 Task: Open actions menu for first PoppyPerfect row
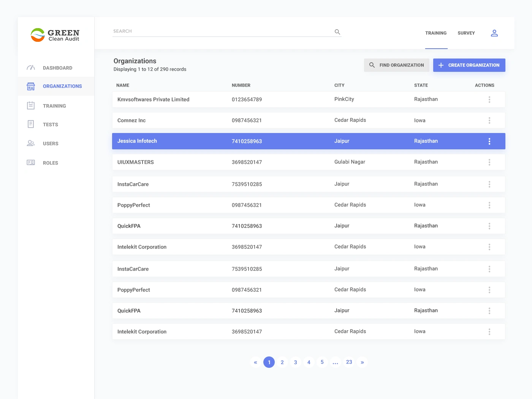coord(489,205)
